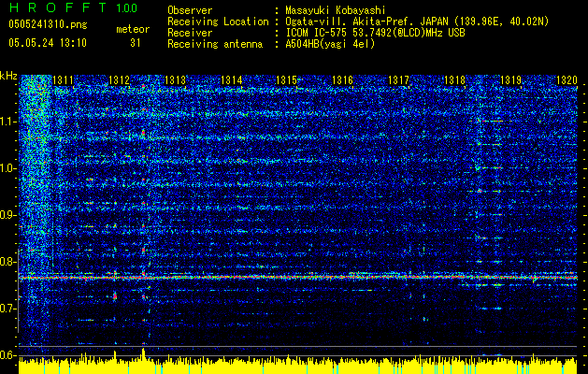This screenshot has height=374, width=588.
Task: Click the Receiving antenna label
Action: click(x=215, y=44)
